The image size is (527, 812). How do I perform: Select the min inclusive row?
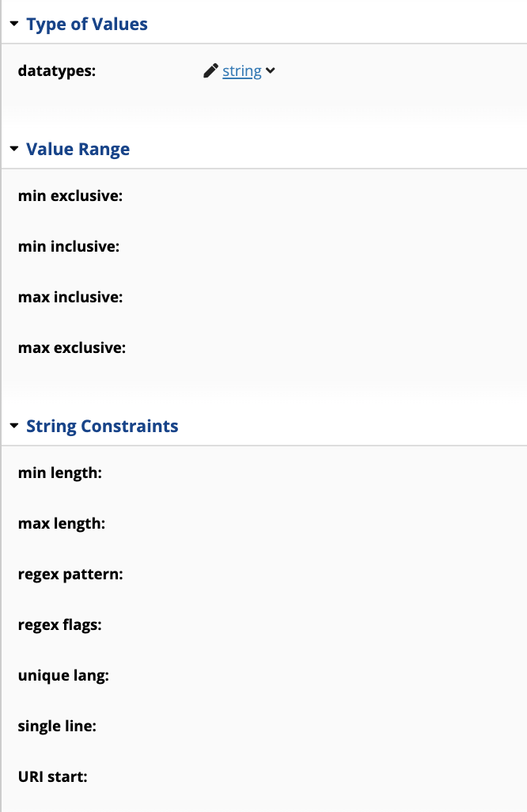(x=264, y=246)
